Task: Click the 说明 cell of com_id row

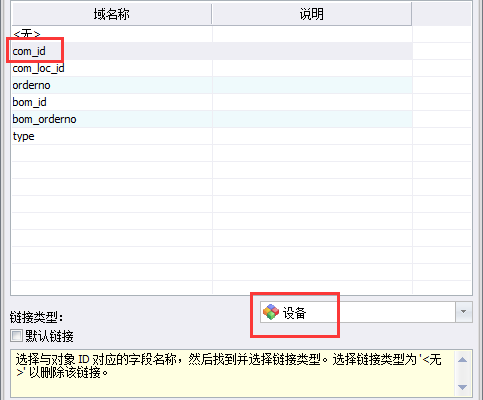Action: [312, 51]
